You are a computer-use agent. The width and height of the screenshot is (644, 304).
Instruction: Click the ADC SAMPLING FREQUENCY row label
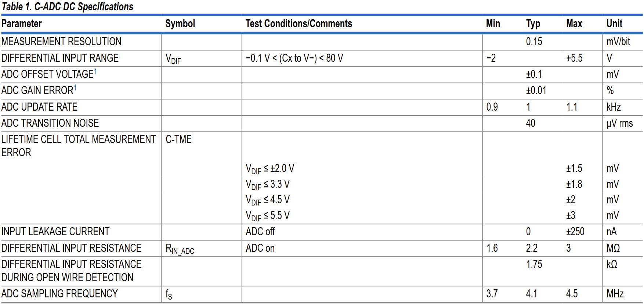click(59, 294)
